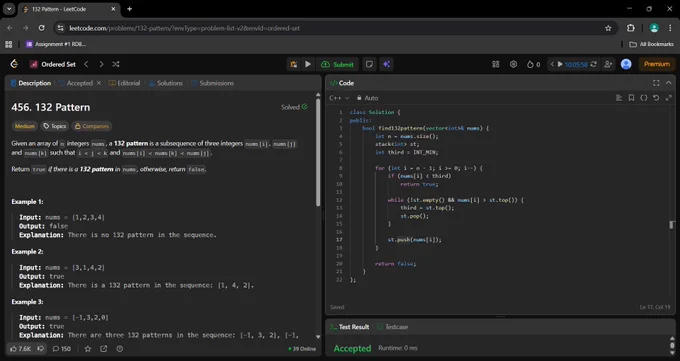Collapse the timer with left chevron

click(552, 64)
